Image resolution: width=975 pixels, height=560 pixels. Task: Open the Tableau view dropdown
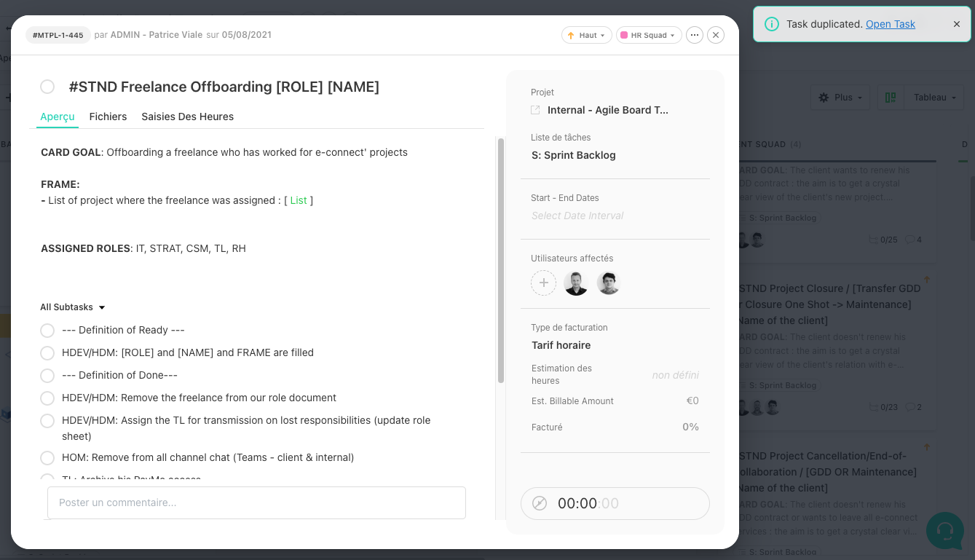[935, 98]
